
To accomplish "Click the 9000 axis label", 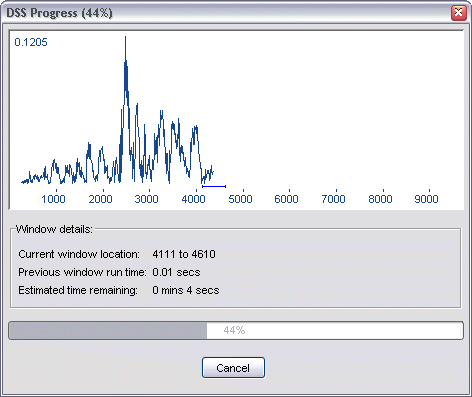I will click(x=426, y=199).
